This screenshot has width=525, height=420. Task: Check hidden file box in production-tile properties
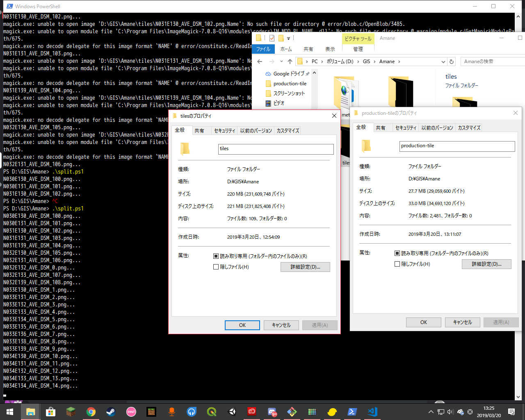click(x=397, y=264)
